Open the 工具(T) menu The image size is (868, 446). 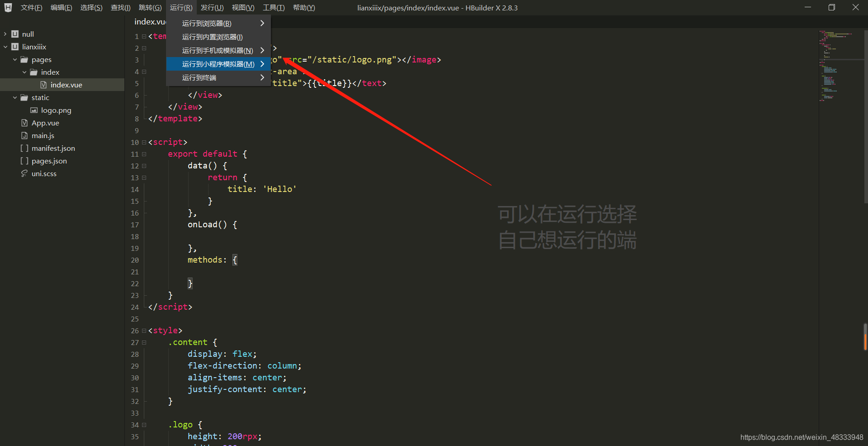(274, 8)
